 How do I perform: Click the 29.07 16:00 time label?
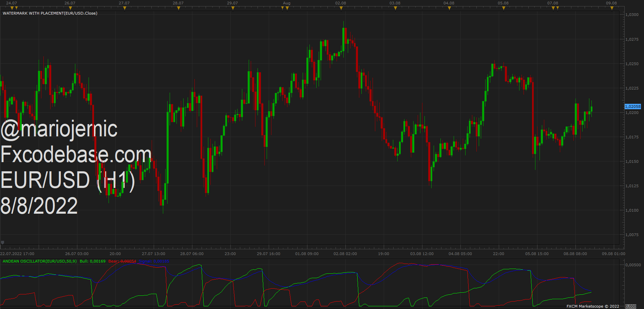click(x=268, y=254)
